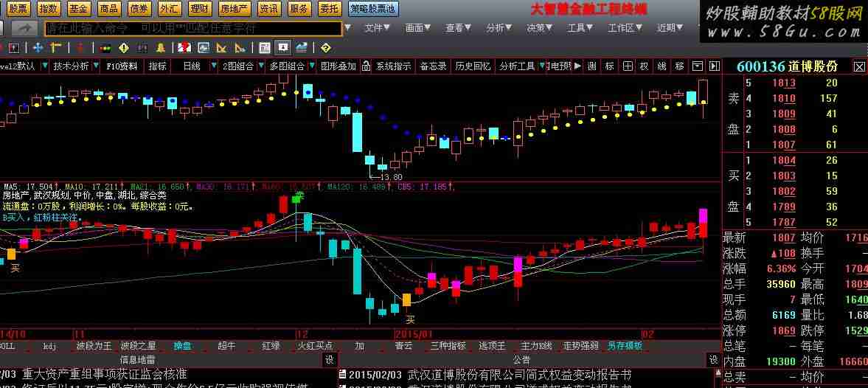Viewport: 868px width, 388px height.
Task: Open the 简式权益变动报告书 announcement
Action: click(519, 375)
